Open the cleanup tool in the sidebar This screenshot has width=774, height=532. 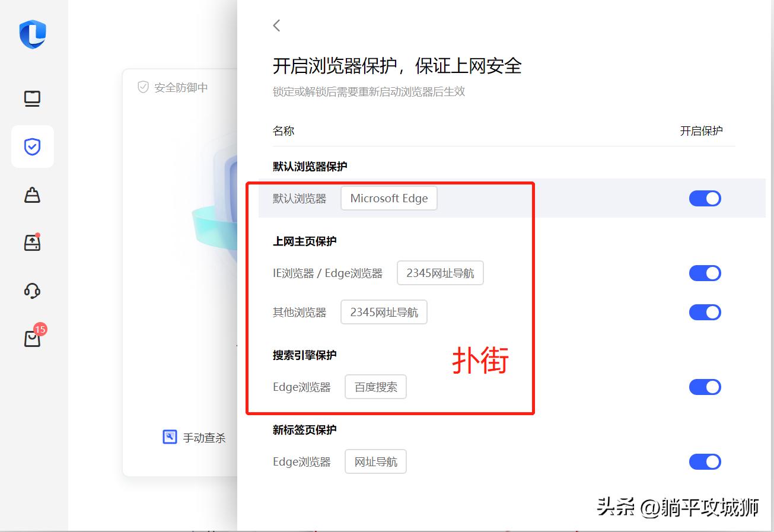coord(32,195)
